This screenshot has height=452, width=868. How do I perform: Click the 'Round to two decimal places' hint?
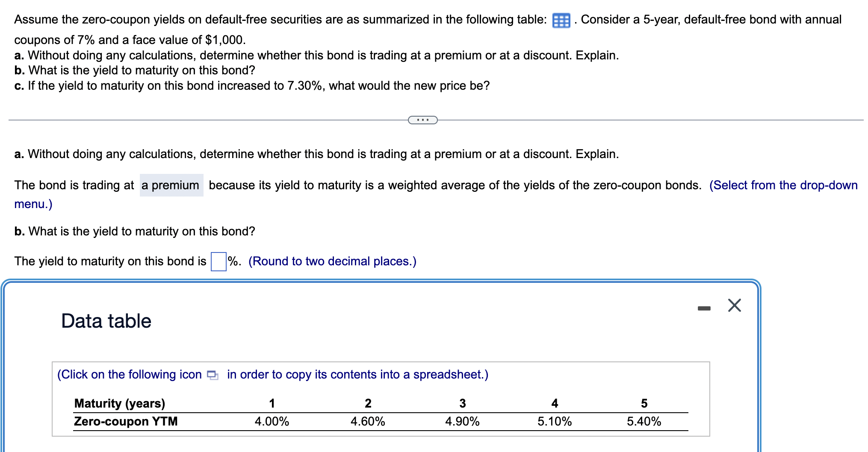click(332, 261)
